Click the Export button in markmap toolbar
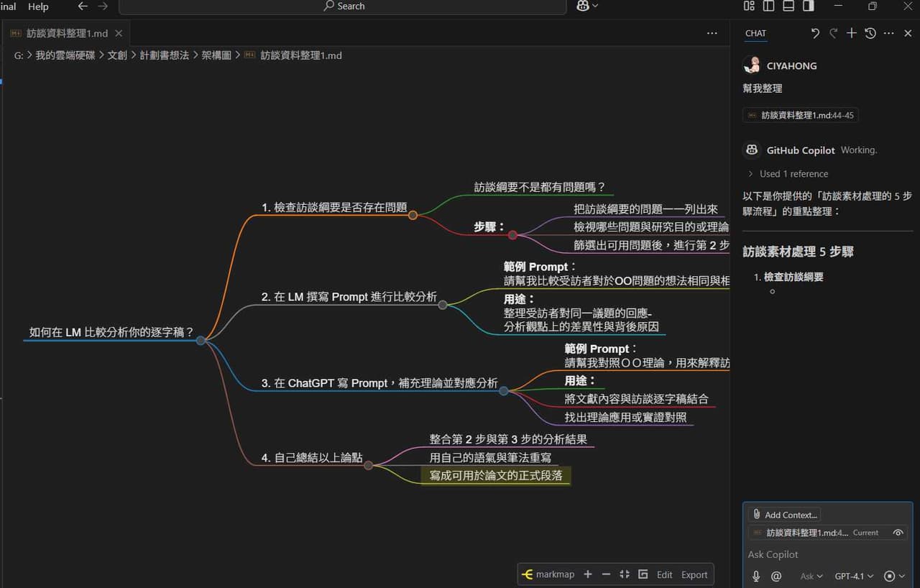This screenshot has height=588, width=920. coord(694,574)
